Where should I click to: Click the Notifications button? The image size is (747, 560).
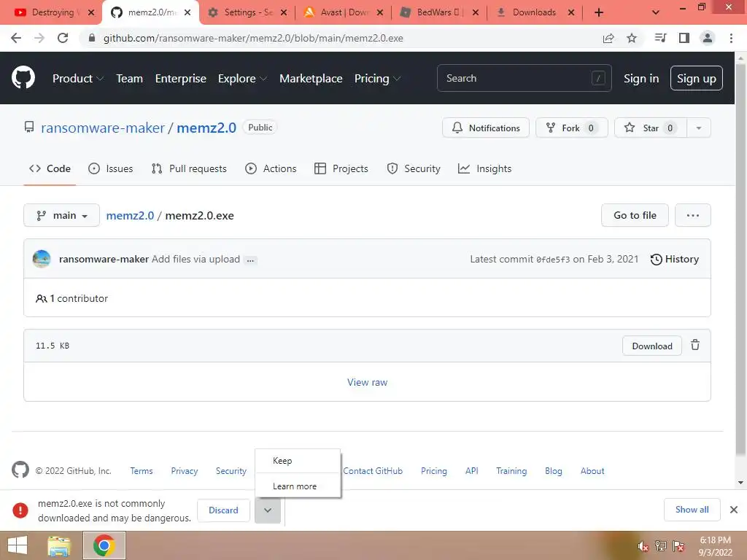[x=485, y=128]
